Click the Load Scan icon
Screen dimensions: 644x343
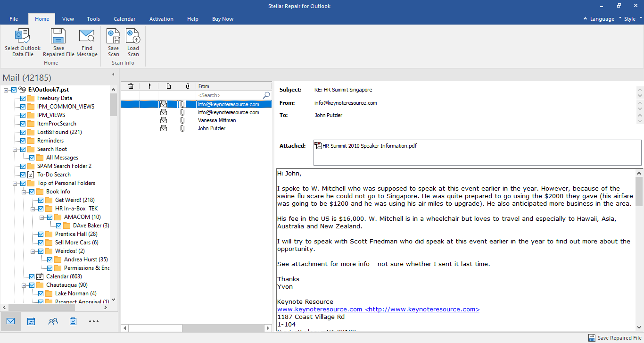coord(133,42)
